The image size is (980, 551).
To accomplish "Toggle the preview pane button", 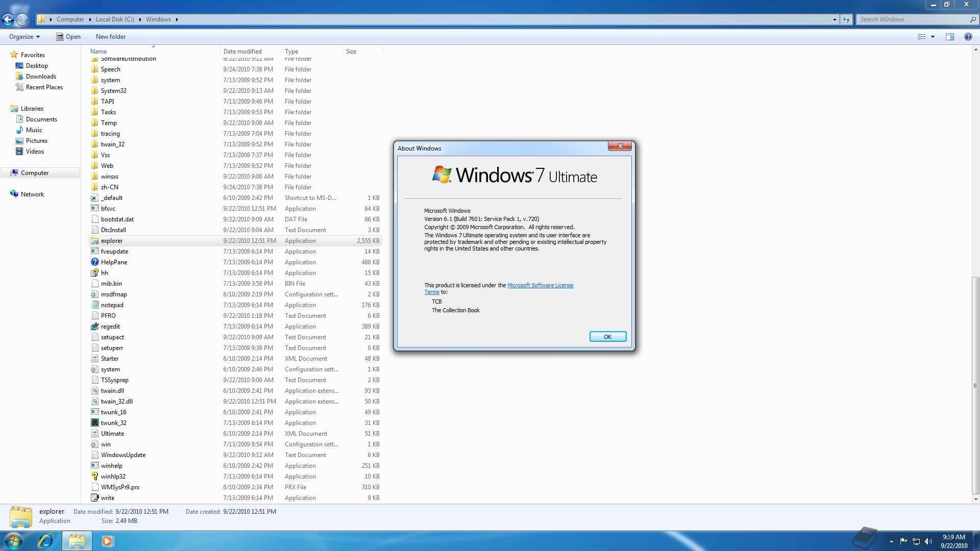I will pyautogui.click(x=950, y=37).
